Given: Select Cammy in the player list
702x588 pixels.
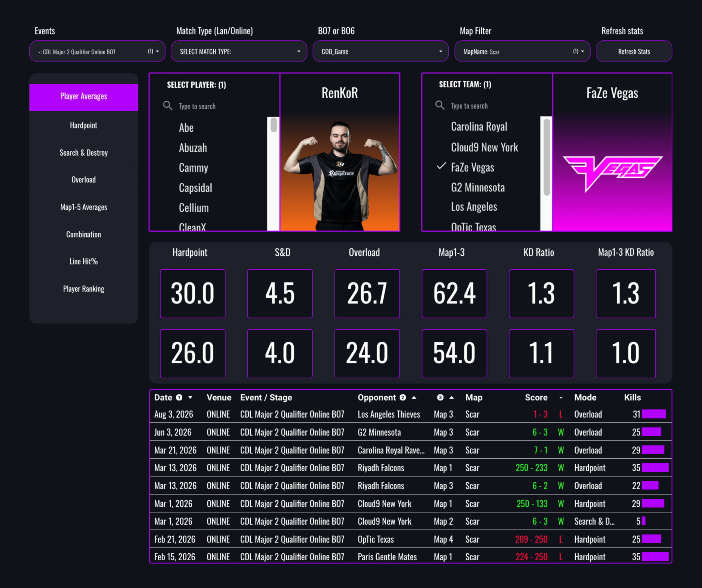Looking at the screenshot, I should click(x=193, y=168).
